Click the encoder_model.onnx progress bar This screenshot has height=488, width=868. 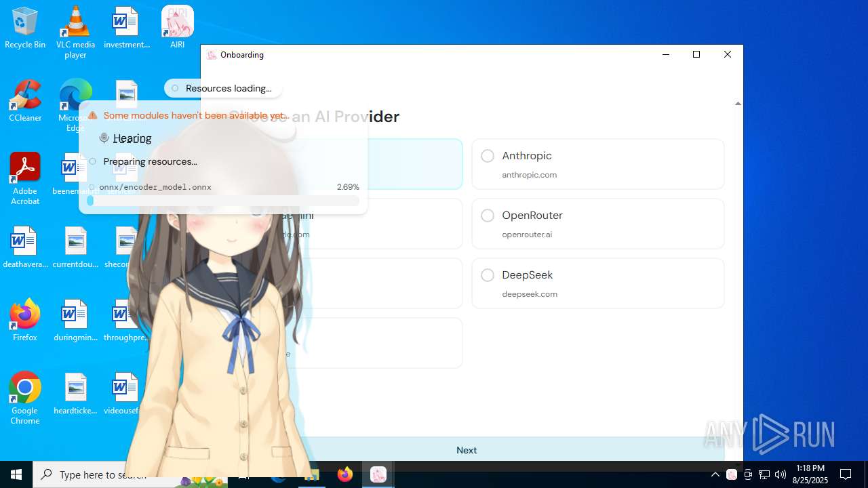point(223,201)
